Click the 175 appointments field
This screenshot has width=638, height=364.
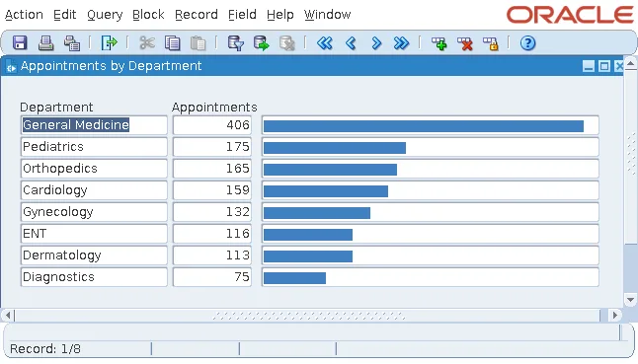(x=212, y=147)
